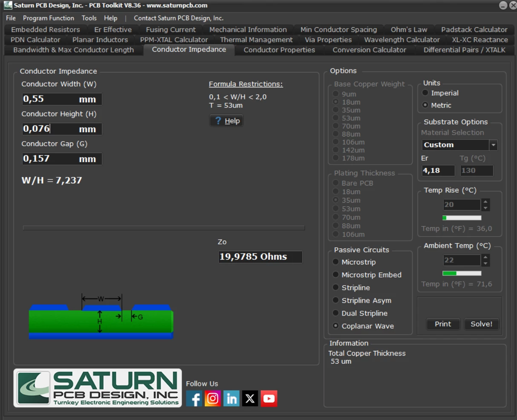Increase Temp Rise with up arrow

(485, 202)
